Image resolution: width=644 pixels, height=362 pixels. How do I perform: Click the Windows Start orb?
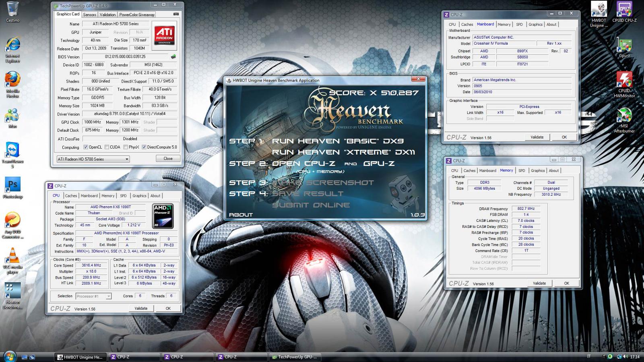coord(9,357)
